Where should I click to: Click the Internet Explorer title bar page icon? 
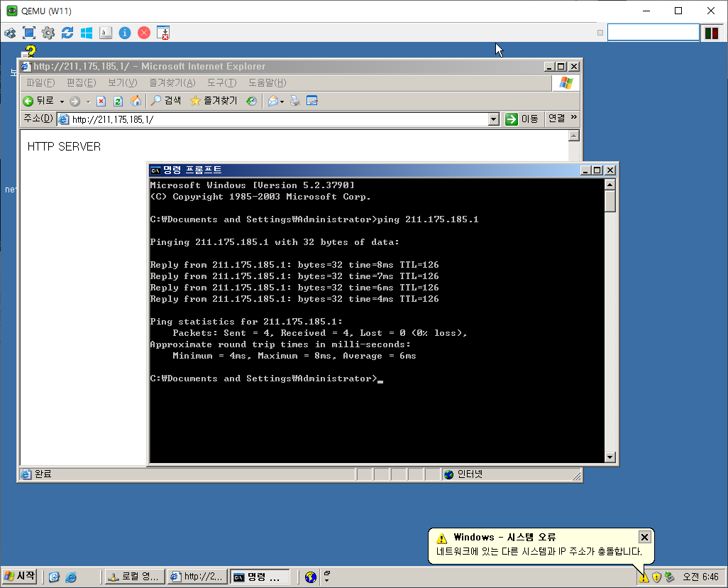tap(26, 67)
